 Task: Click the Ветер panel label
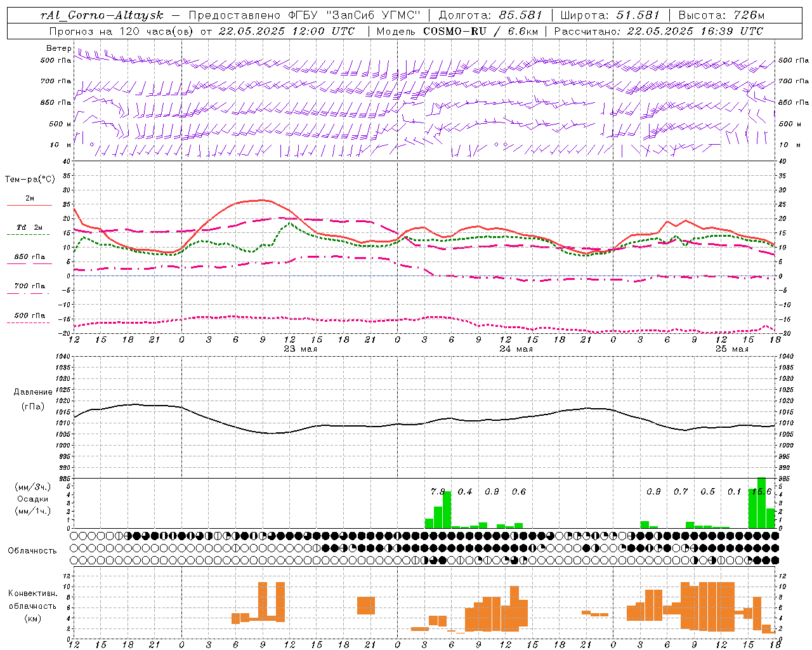[58, 48]
